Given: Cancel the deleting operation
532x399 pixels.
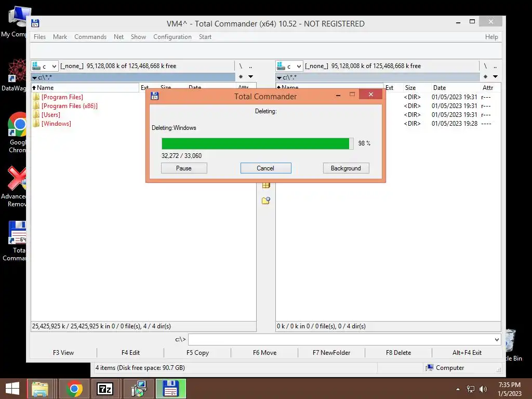Looking at the screenshot, I should click(x=265, y=168).
